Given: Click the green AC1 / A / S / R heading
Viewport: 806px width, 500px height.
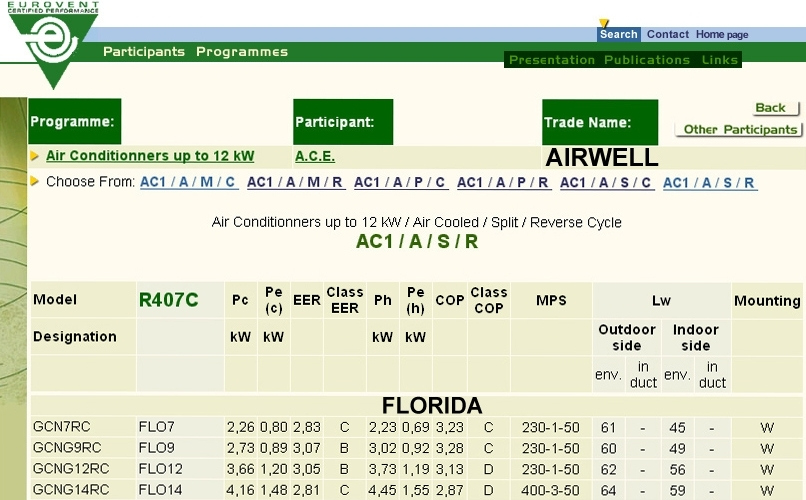Looking at the screenshot, I should pos(417,241).
